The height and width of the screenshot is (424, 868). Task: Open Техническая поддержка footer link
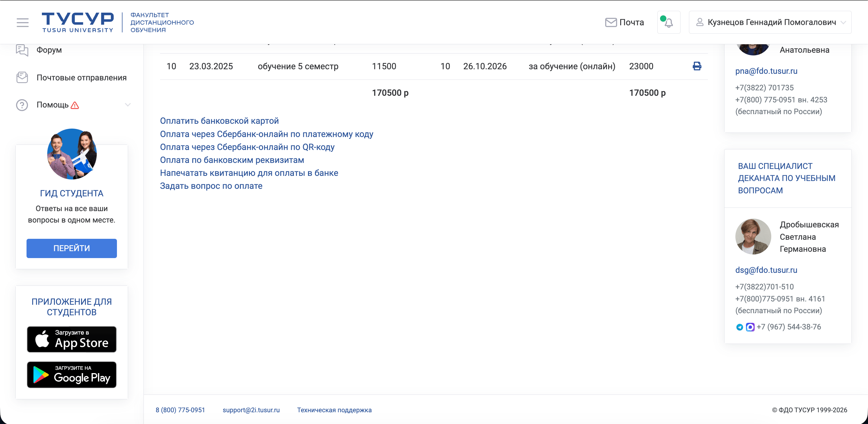pyautogui.click(x=334, y=410)
